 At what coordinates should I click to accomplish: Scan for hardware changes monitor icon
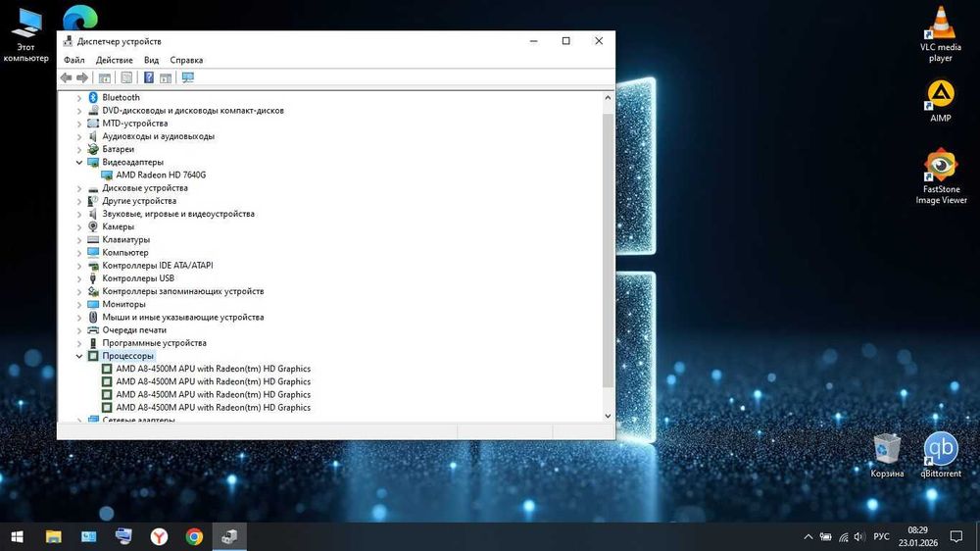187,77
